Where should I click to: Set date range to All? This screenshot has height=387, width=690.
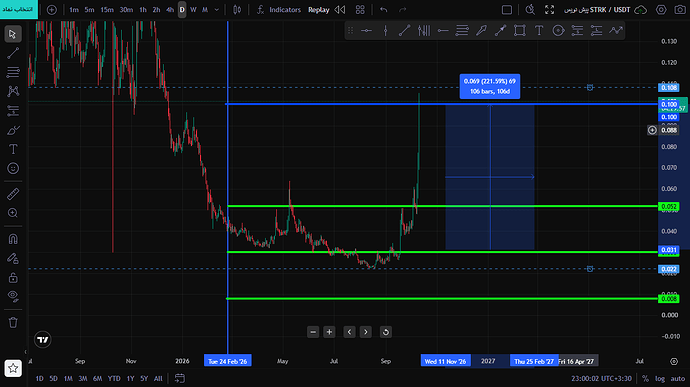pyautogui.click(x=158, y=378)
